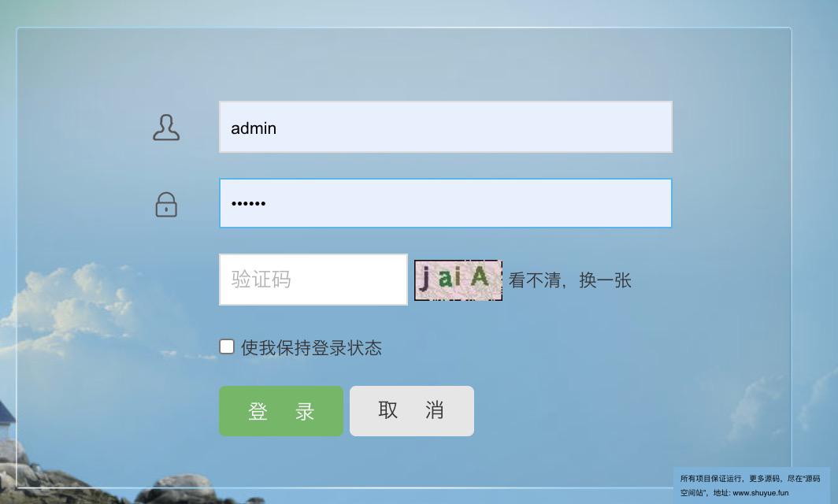Click the word admin in the username box
This screenshot has width=838, height=504.
[254, 128]
